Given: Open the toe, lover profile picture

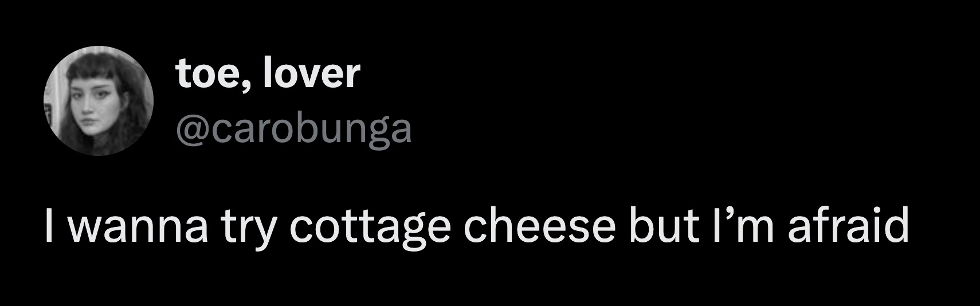Looking at the screenshot, I should tap(99, 101).
